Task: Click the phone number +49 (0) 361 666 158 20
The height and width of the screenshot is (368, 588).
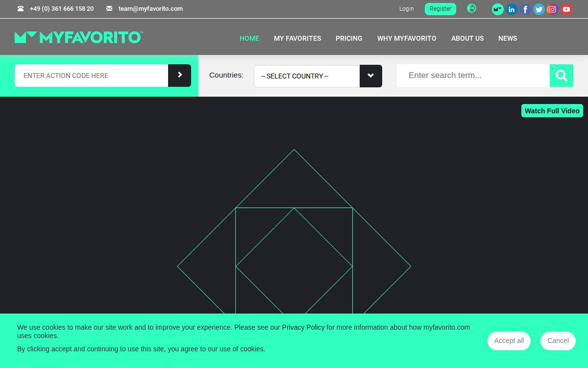Action: (62, 9)
